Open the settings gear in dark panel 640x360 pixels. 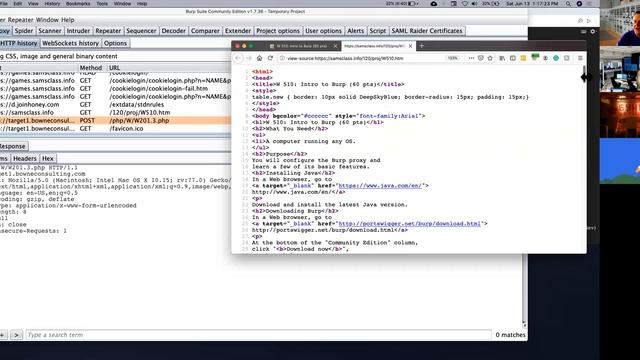(x=593, y=31)
